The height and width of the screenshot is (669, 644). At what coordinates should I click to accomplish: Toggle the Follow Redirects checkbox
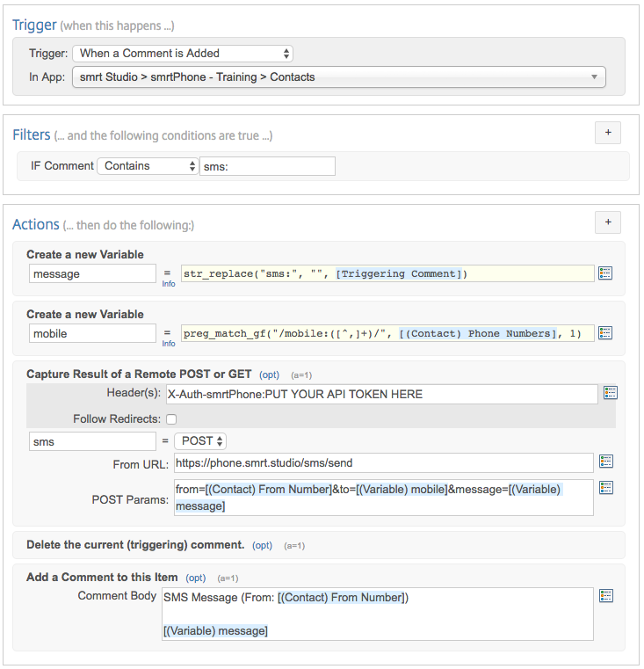click(x=171, y=419)
